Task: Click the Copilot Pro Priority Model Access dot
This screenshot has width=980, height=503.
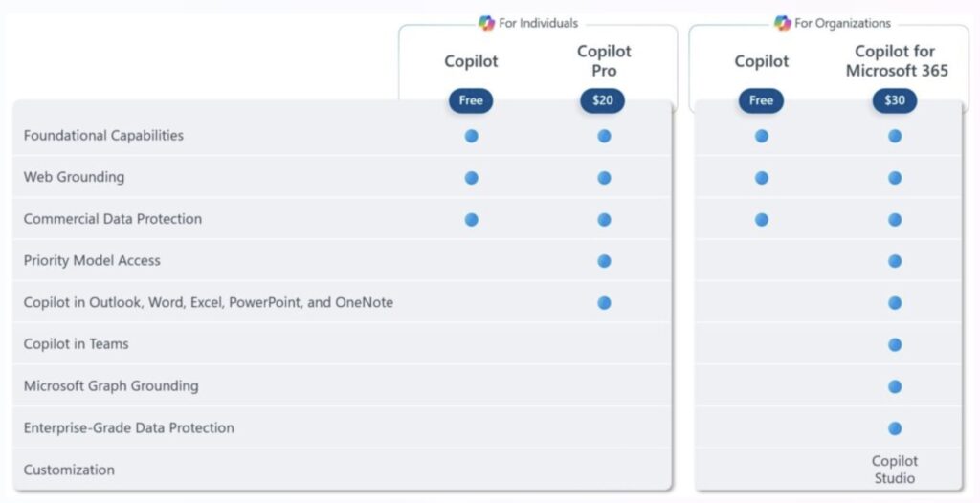Action: [604, 261]
